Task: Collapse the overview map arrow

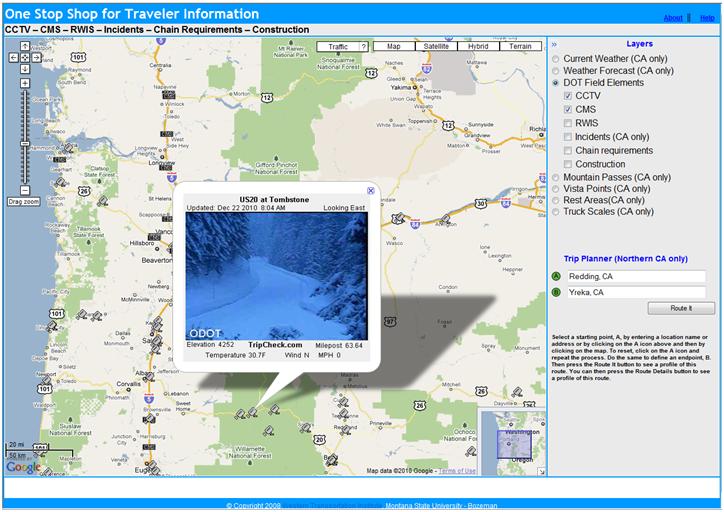Action: pyautogui.click(x=542, y=471)
